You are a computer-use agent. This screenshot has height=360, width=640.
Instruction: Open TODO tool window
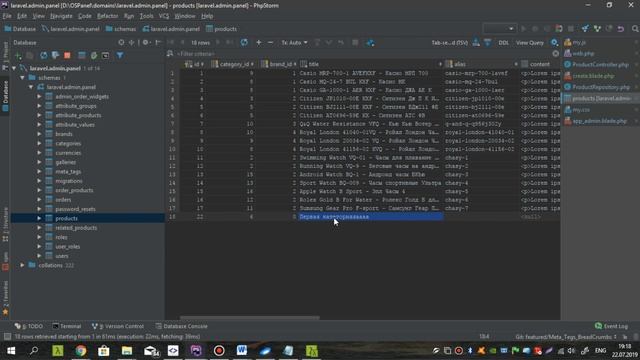coord(29,326)
